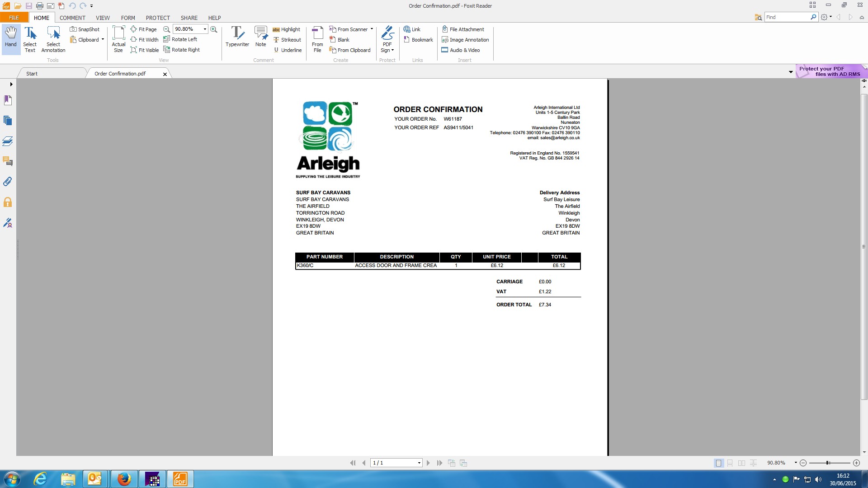Image resolution: width=868 pixels, height=488 pixels.
Task: Open the COMMENT ribbon tab
Action: [x=72, y=18]
